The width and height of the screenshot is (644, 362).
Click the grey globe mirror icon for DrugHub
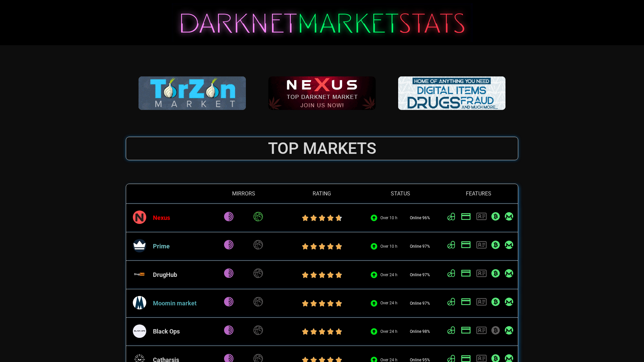(258, 273)
